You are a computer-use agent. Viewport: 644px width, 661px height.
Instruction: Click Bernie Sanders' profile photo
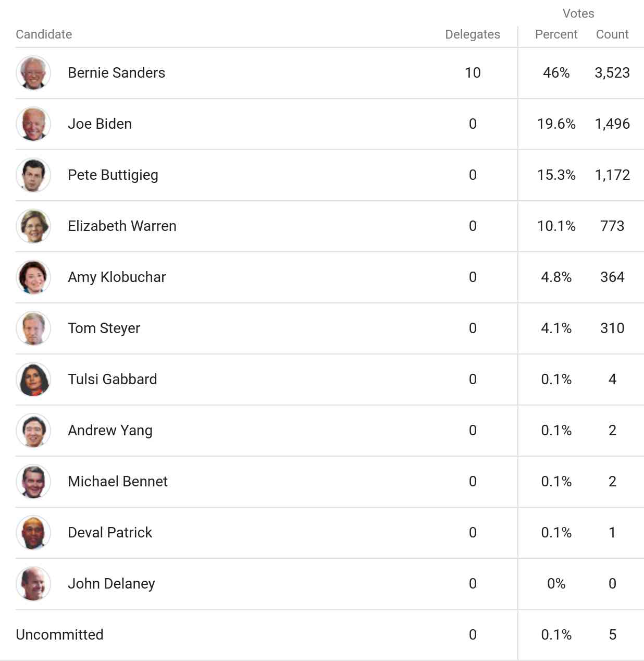[33, 73]
